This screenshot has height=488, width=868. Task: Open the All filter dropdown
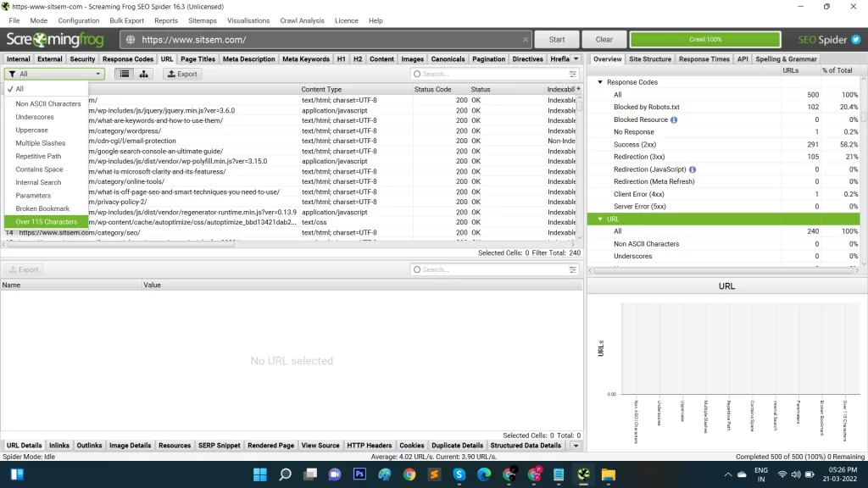coord(54,74)
